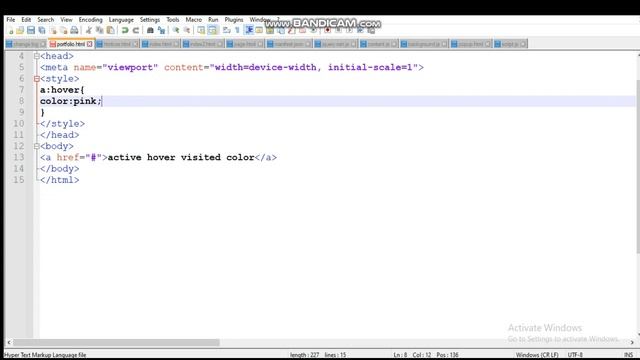
Task: Click the Print toolbar icon
Action: pos(74,31)
